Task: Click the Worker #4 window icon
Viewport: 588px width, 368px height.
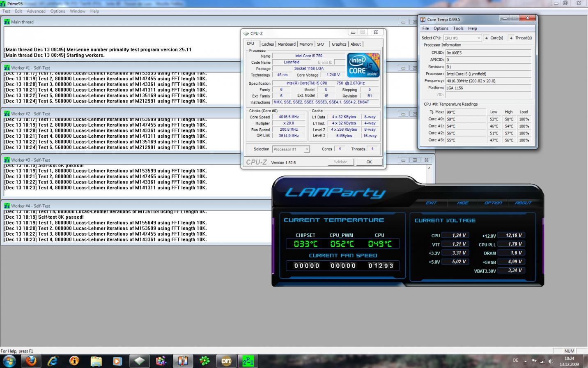Action: click(x=7, y=206)
